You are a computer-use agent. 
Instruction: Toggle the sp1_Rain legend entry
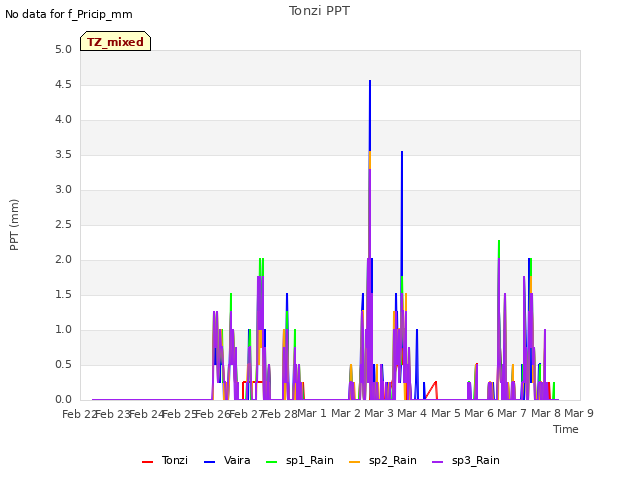tap(300, 460)
